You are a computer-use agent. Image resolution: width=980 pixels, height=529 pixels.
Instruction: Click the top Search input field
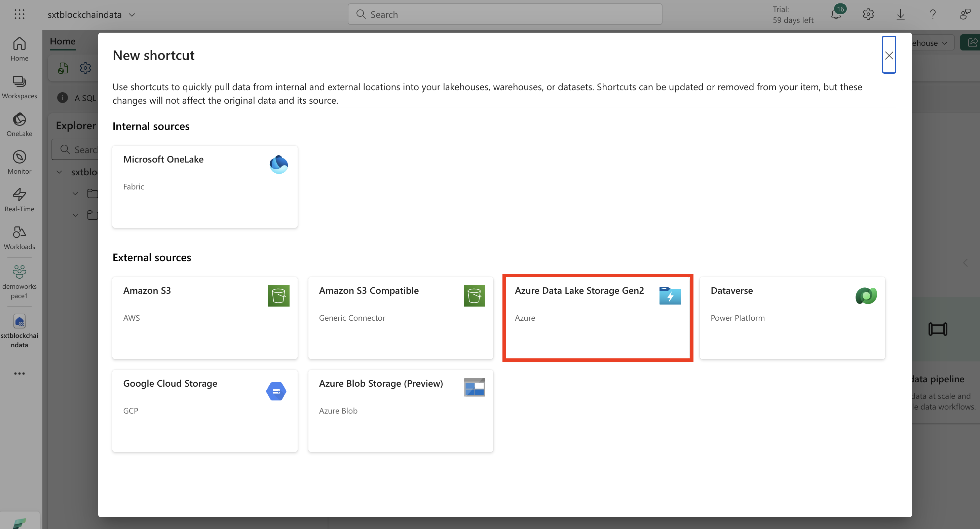pos(504,14)
